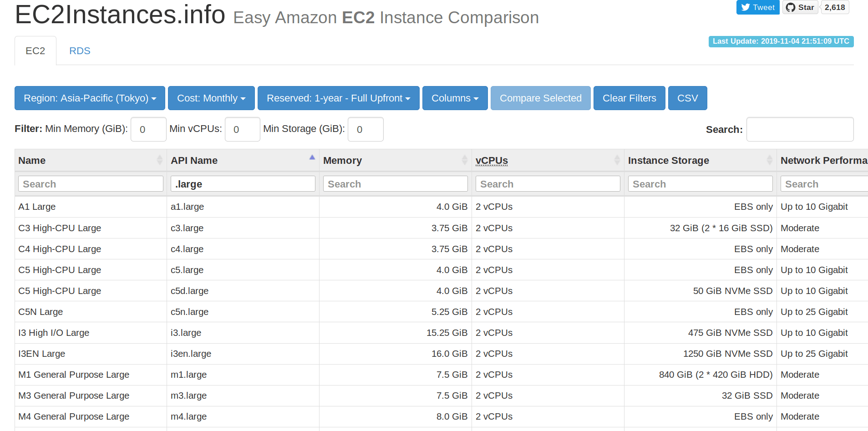The image size is (868, 431).
Task: Switch to the RDS tab
Action: click(x=80, y=51)
